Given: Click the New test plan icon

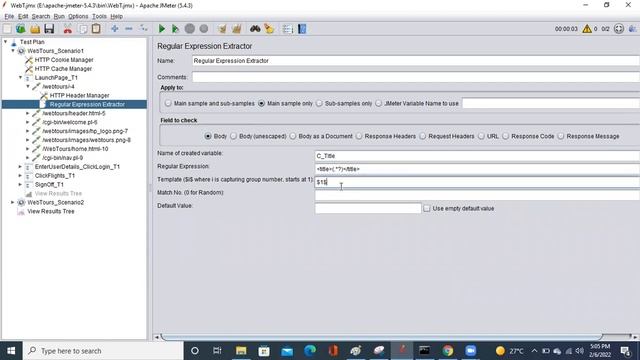Looking at the screenshot, I should click(x=7, y=29).
